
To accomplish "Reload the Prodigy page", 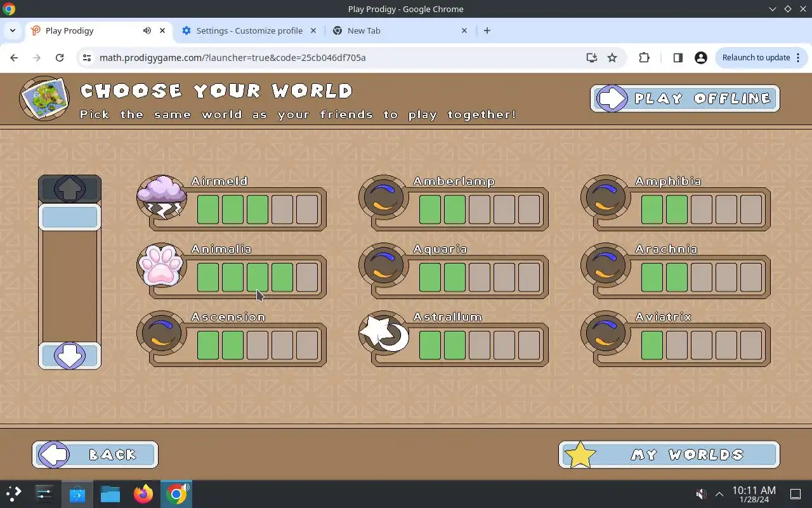I will coord(60,57).
